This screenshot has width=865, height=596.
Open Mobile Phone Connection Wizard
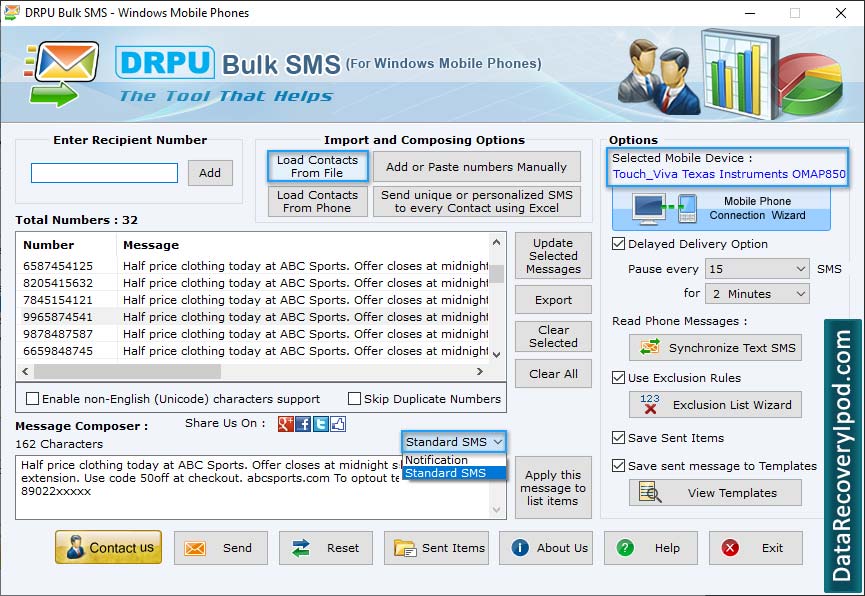721,209
